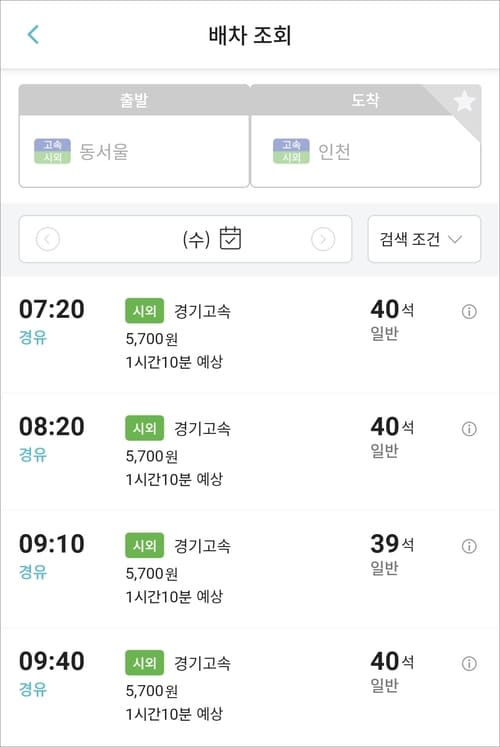500x747 pixels.
Task: Select the 09:40 departure row
Action: click(x=250, y=686)
